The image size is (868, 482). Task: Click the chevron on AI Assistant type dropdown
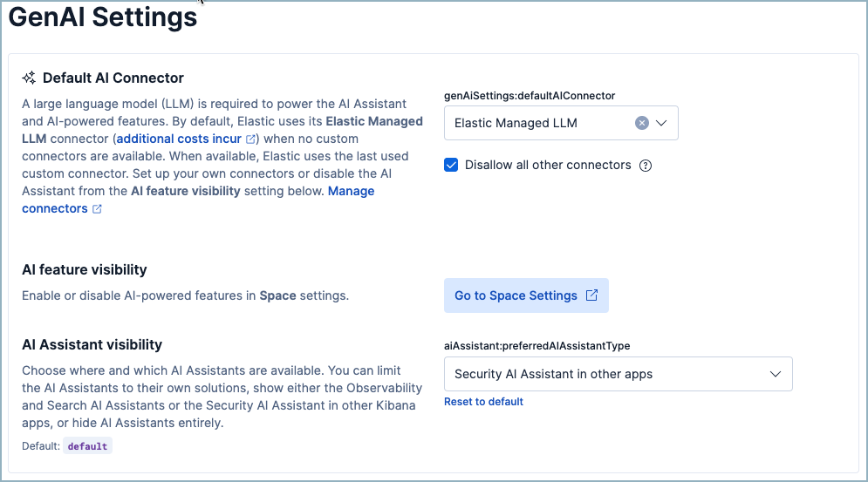[775, 374]
